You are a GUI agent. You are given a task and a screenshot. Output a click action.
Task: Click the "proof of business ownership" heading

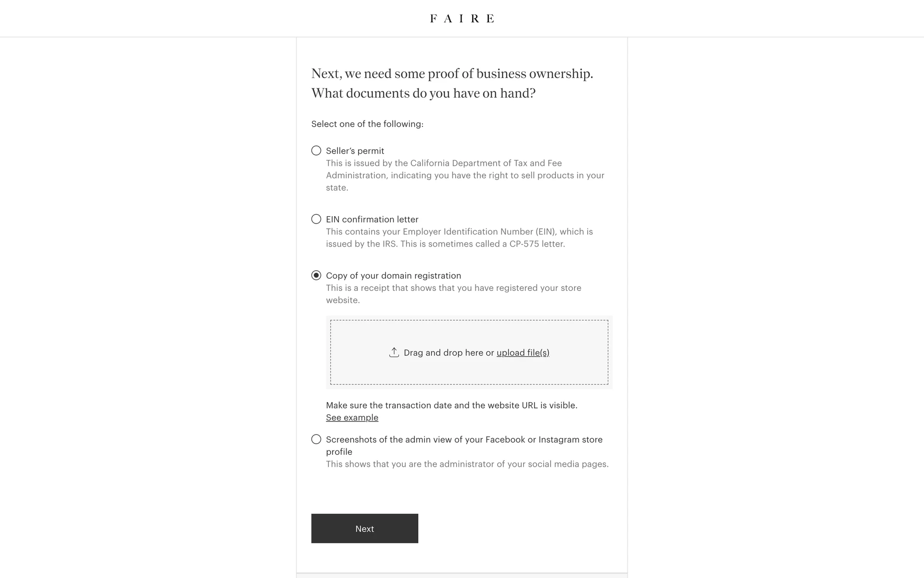(x=452, y=83)
